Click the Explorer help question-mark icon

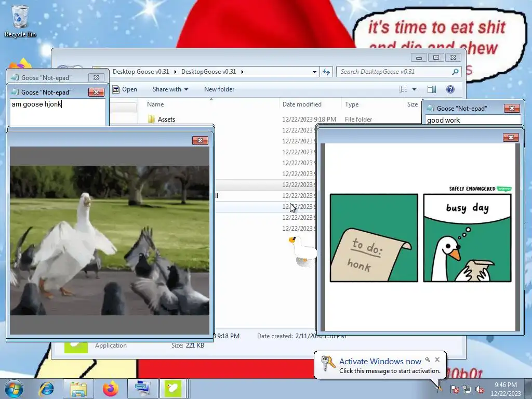(450, 89)
